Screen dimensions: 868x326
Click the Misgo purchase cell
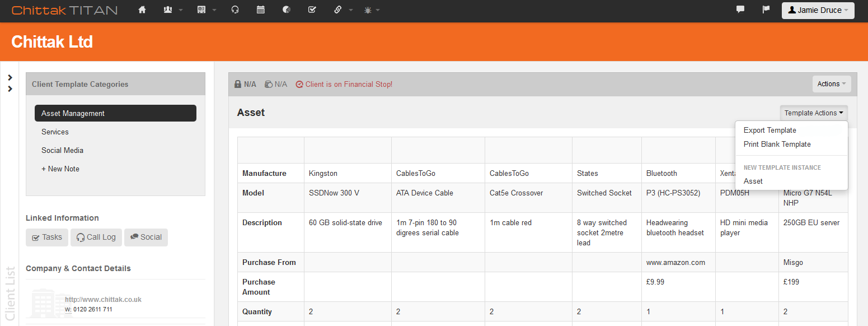click(813, 262)
